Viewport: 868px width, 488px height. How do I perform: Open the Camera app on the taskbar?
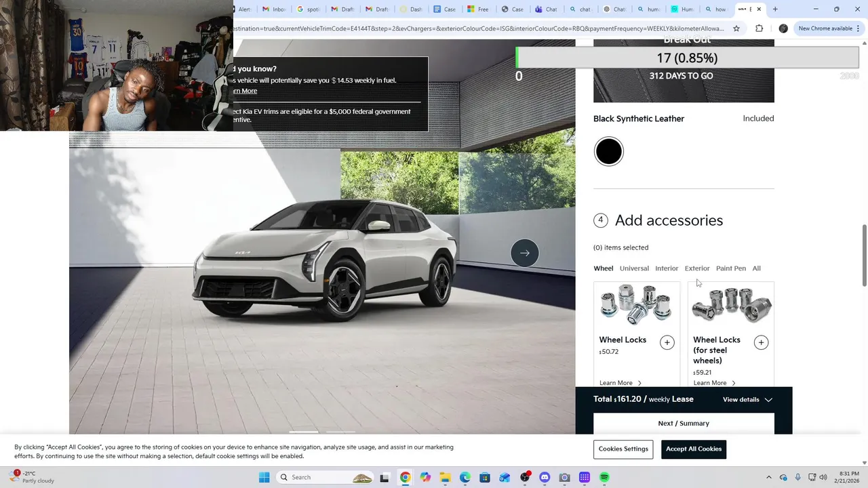pyautogui.click(x=564, y=477)
